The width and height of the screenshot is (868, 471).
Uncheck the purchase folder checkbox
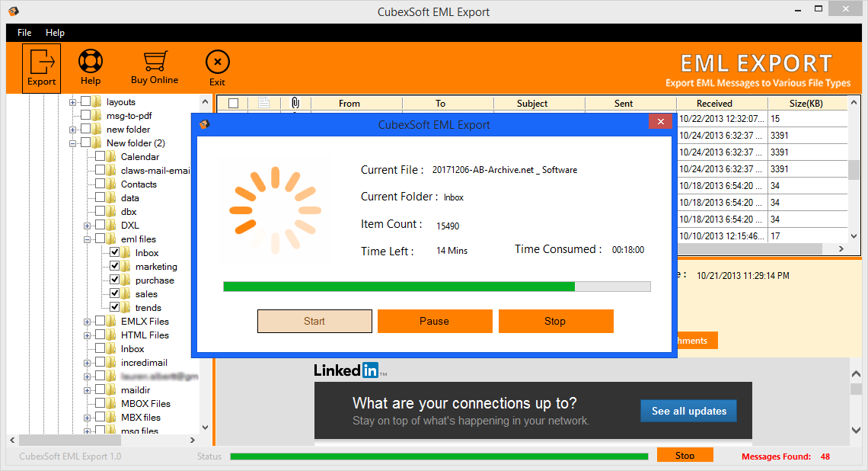point(114,280)
